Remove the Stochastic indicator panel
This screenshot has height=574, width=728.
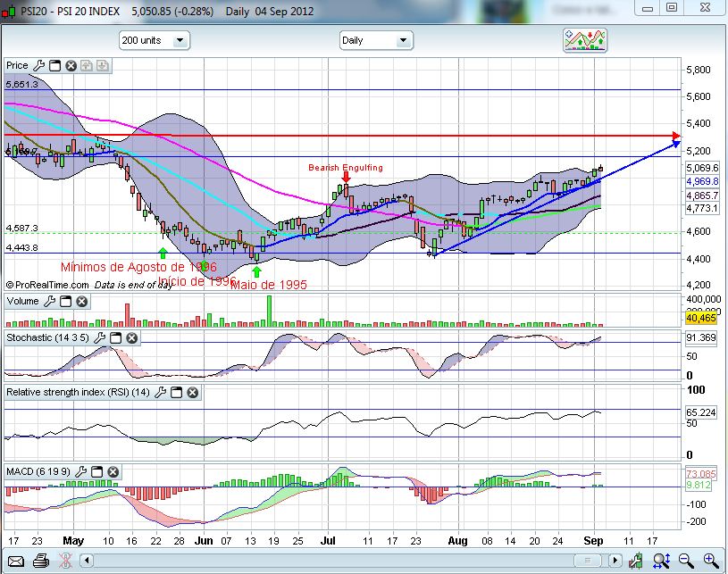(132, 337)
